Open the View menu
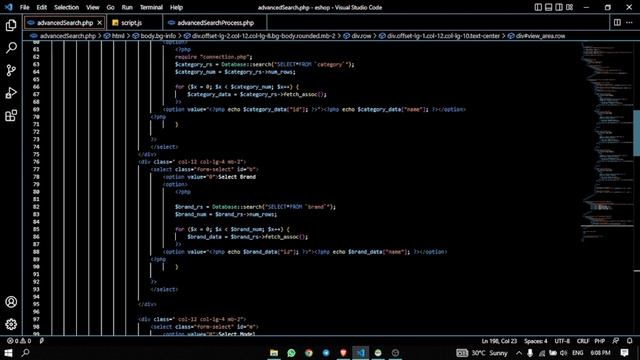 click(93, 7)
